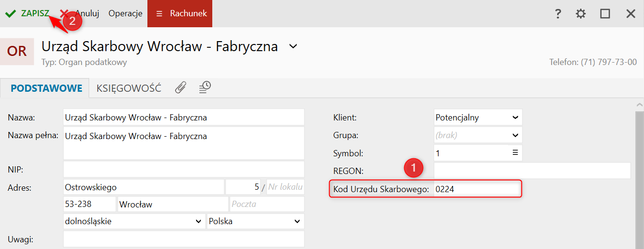644x249 pixels.
Task: Switch to the KSIĘGOWOŚĆ tab
Action: click(x=129, y=88)
